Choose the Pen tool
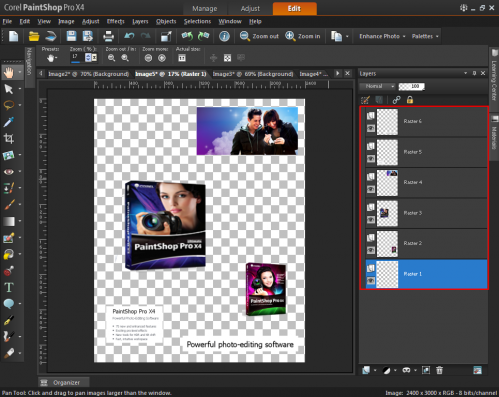Image resolution: width=499 pixels, height=397 pixels. 9,320
